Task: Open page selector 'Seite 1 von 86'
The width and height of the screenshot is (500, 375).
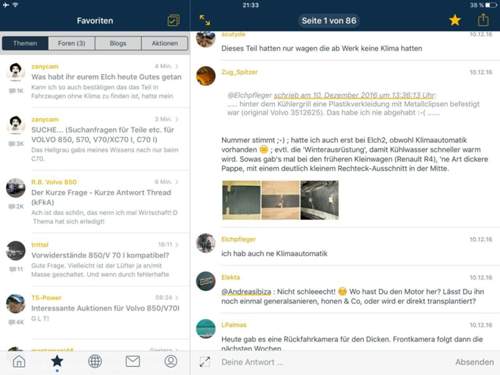Action: coord(329,21)
